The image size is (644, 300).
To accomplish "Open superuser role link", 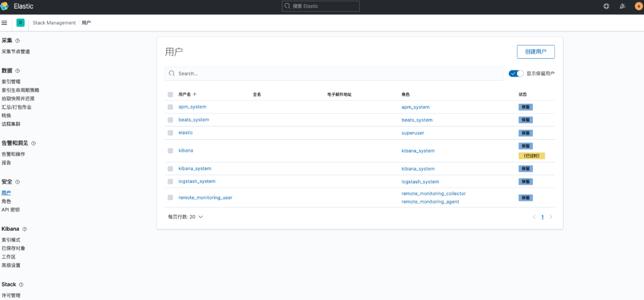I will pyautogui.click(x=413, y=133).
